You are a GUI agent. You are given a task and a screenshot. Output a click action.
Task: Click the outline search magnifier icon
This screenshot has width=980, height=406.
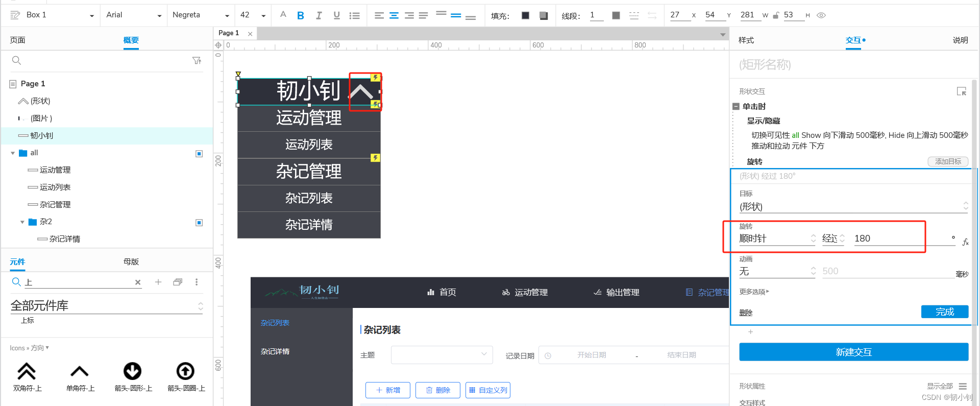[x=16, y=60]
